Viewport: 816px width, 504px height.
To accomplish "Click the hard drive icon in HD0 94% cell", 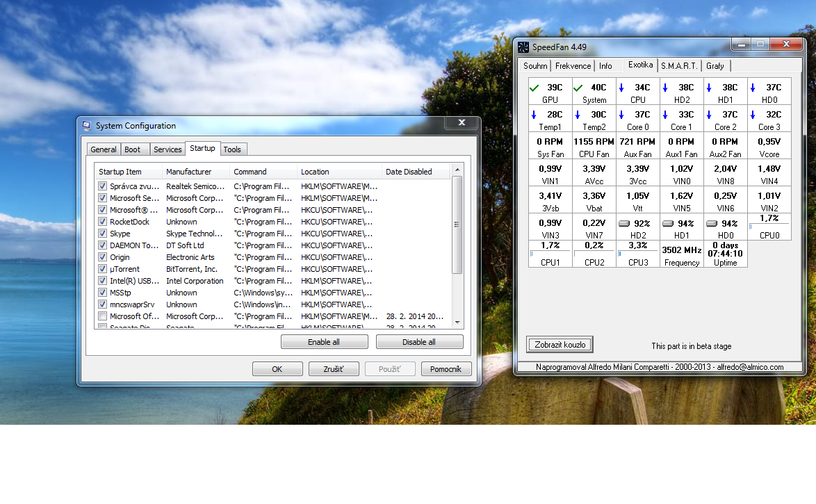I will click(711, 224).
